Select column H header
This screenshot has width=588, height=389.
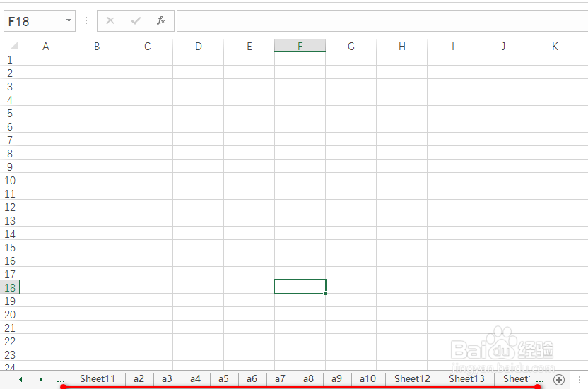pos(402,46)
